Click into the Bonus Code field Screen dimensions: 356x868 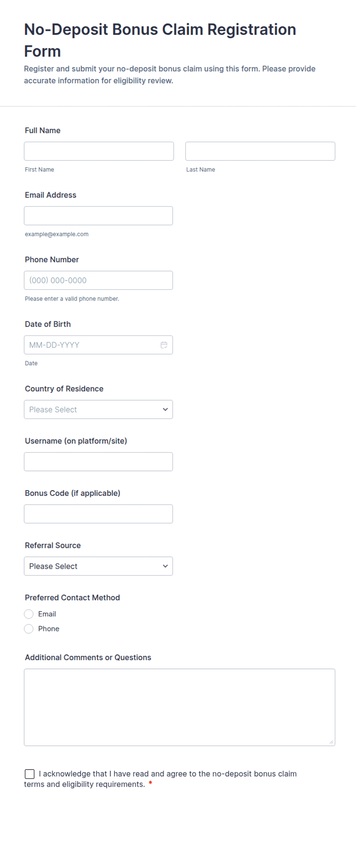[98, 514]
